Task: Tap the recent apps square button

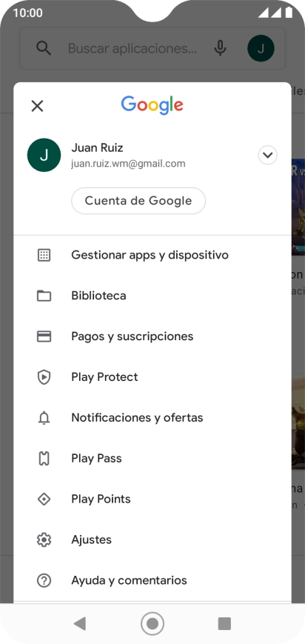Action: tap(224, 623)
